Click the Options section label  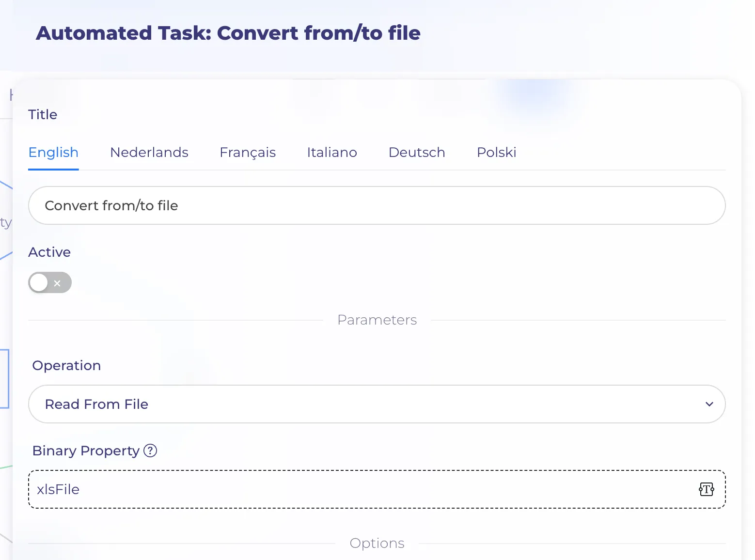tap(377, 544)
